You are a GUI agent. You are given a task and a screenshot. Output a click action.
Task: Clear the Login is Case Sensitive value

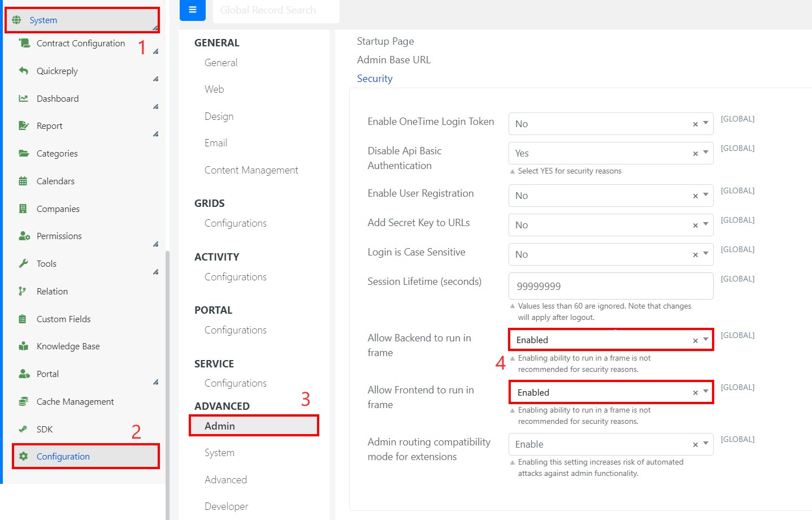695,255
